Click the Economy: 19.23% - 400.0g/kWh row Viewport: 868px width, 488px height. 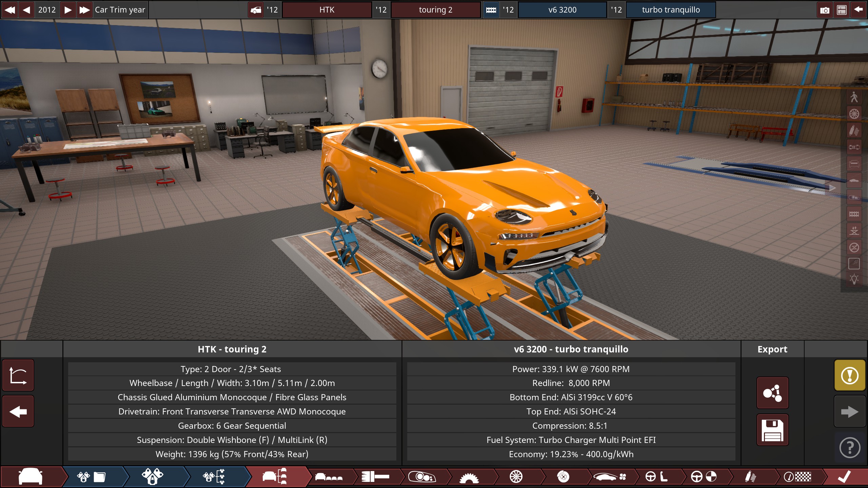coord(571,454)
